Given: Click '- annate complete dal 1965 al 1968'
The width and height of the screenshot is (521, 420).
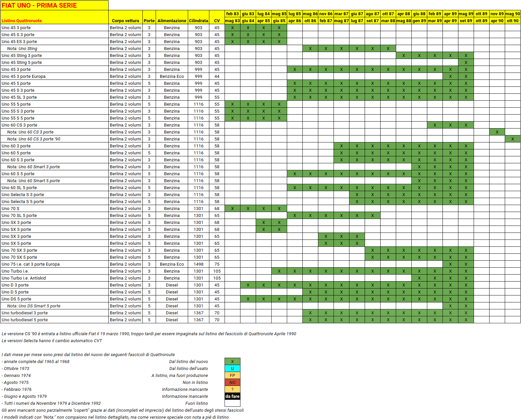Looking at the screenshot, I should click(x=35, y=361).
